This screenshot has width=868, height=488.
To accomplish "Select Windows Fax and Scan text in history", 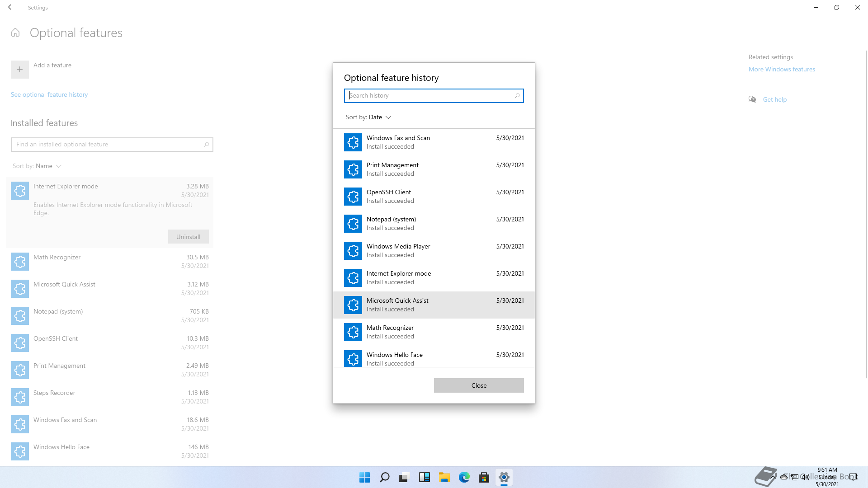I will pos(398,138).
